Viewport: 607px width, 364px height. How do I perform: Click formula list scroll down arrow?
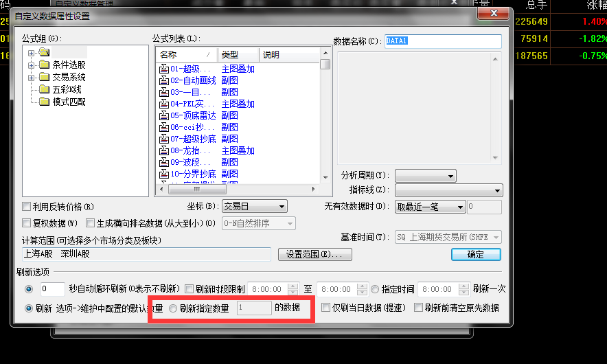pos(325,178)
